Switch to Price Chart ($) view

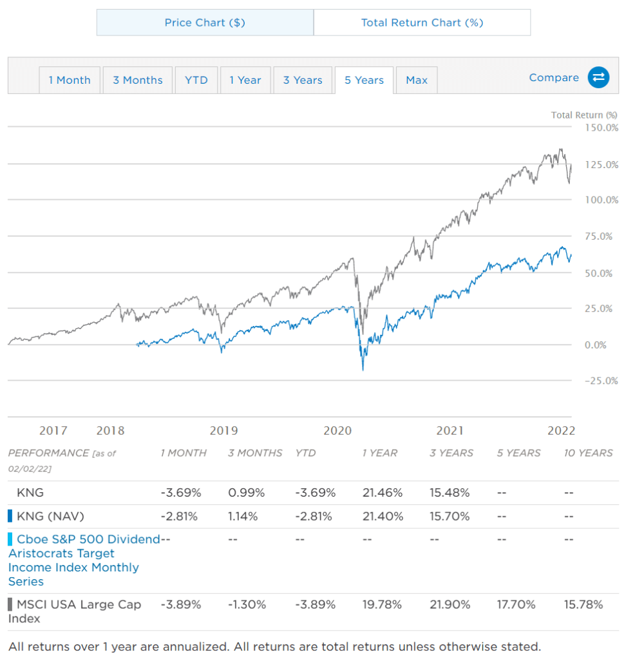tap(205, 23)
